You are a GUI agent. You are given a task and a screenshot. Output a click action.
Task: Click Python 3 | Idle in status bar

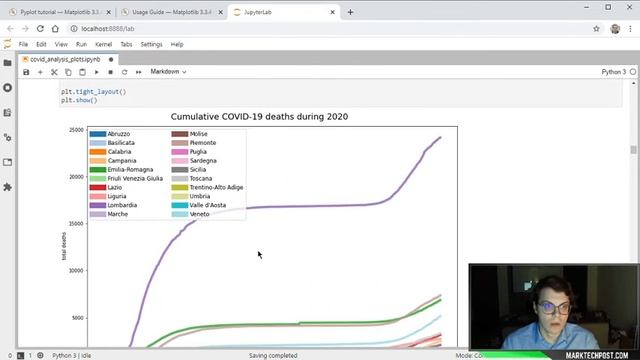(71, 356)
